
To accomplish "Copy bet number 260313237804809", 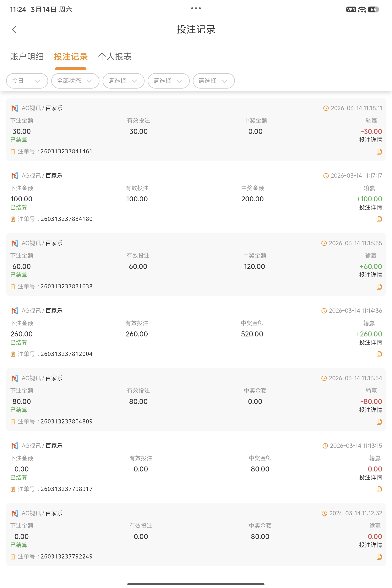I will click(x=379, y=422).
